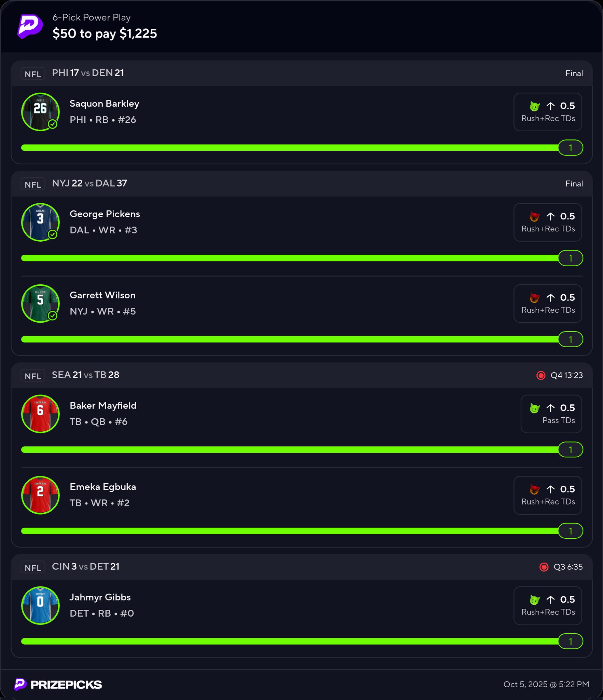Click Saquon Barkley's jersey avatar

(40, 112)
